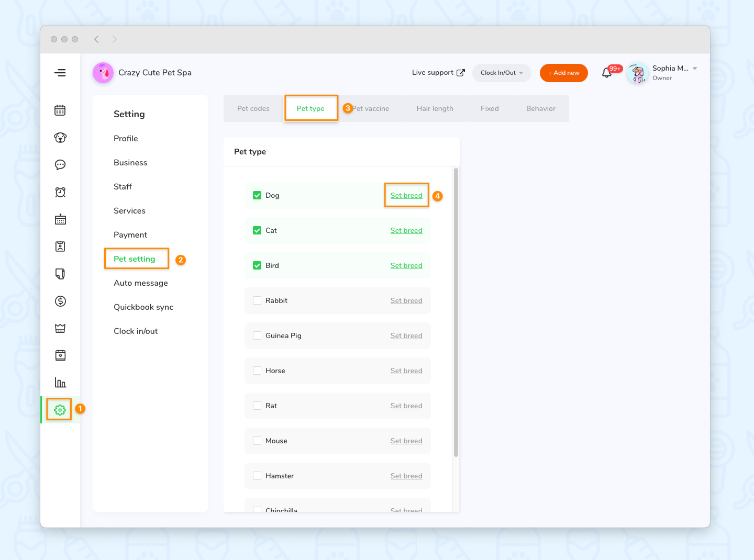Open the contact badge icon in sidebar
This screenshot has width=754, height=560.
[60, 247]
